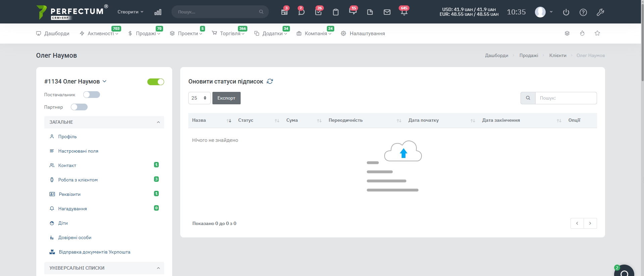Open the mail envelope icon in header
644x276 pixels.
(387, 12)
